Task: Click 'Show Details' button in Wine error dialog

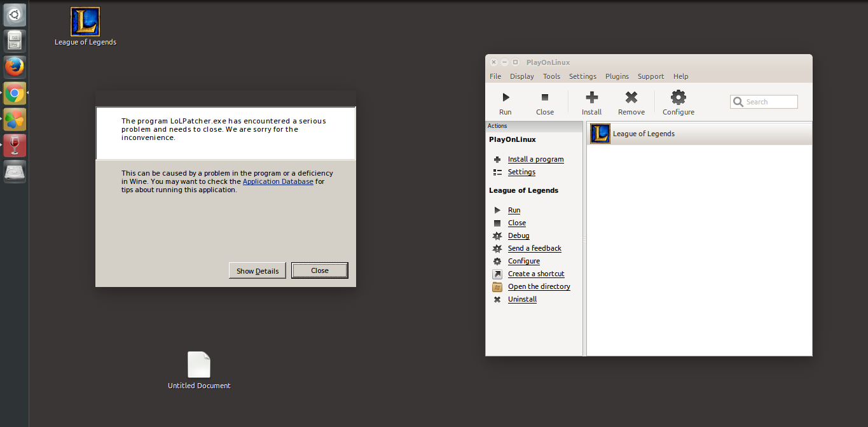Action: pos(258,270)
